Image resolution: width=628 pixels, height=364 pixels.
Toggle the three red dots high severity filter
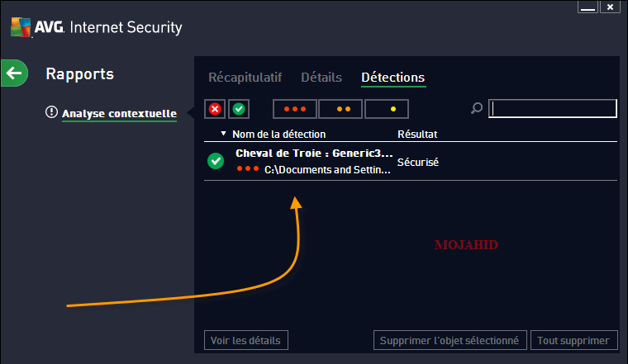point(295,109)
